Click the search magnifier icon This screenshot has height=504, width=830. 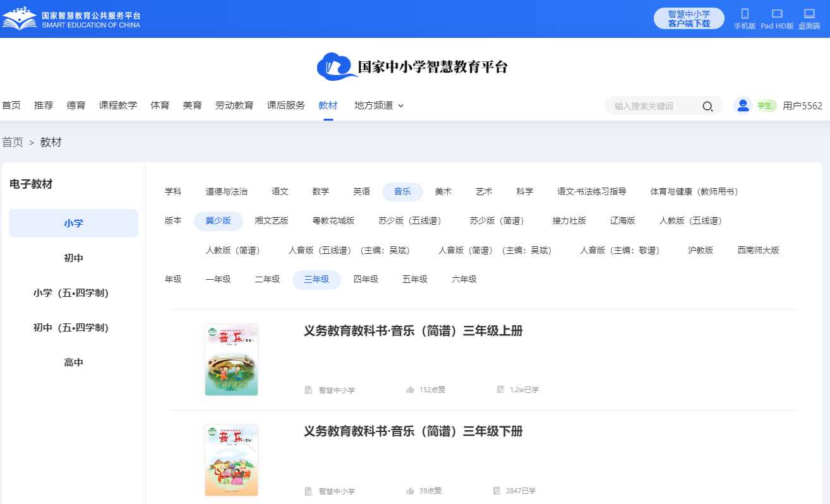pos(707,106)
